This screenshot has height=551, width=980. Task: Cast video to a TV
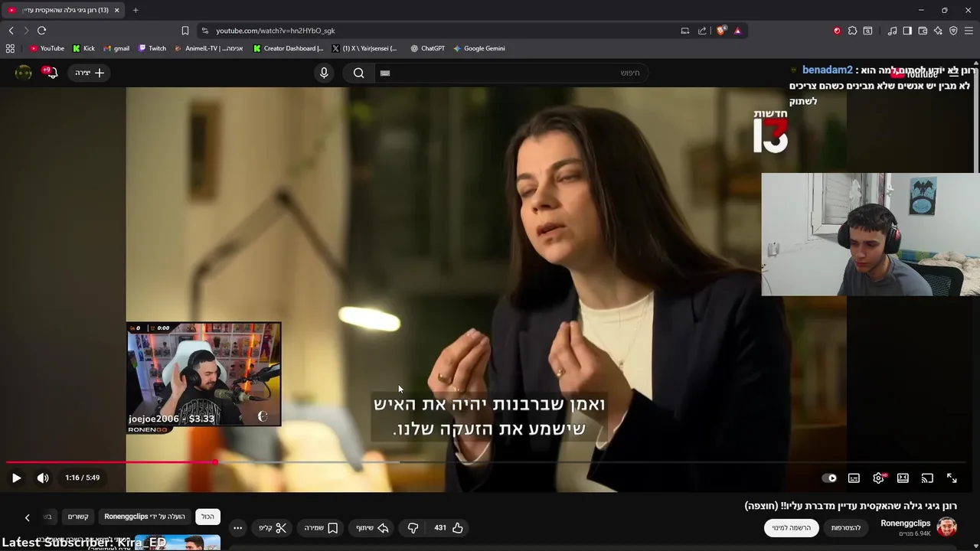[x=927, y=478]
